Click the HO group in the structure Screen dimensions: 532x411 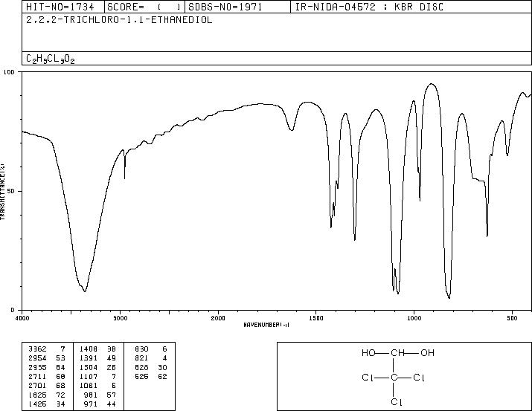(x=368, y=353)
